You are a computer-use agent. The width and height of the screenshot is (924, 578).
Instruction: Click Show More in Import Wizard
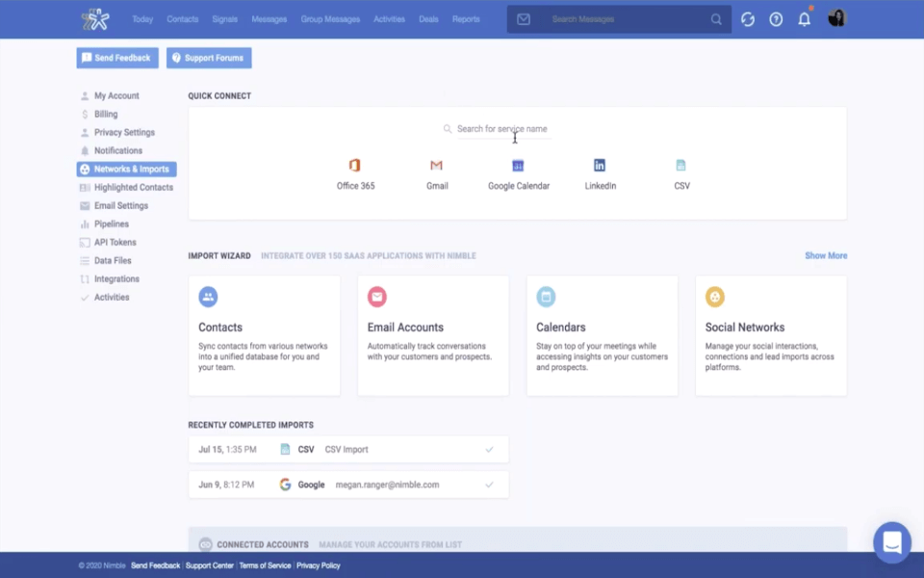(826, 255)
